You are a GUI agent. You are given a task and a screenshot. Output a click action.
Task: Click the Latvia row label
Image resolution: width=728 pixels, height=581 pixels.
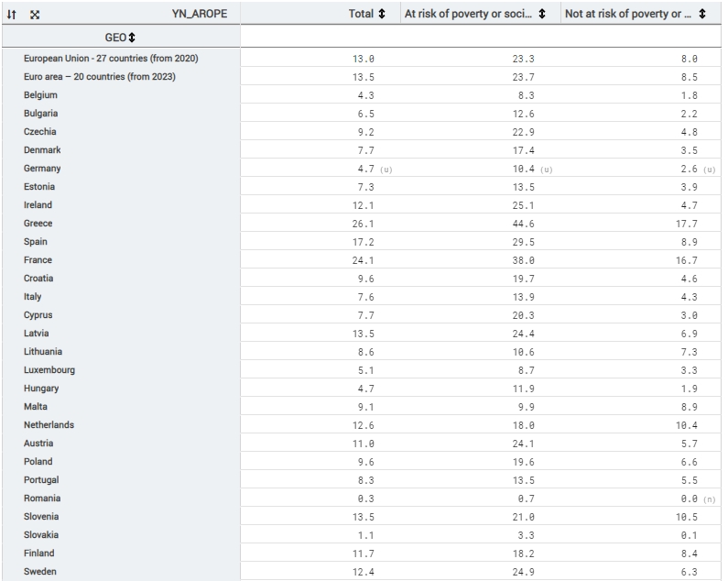37,334
